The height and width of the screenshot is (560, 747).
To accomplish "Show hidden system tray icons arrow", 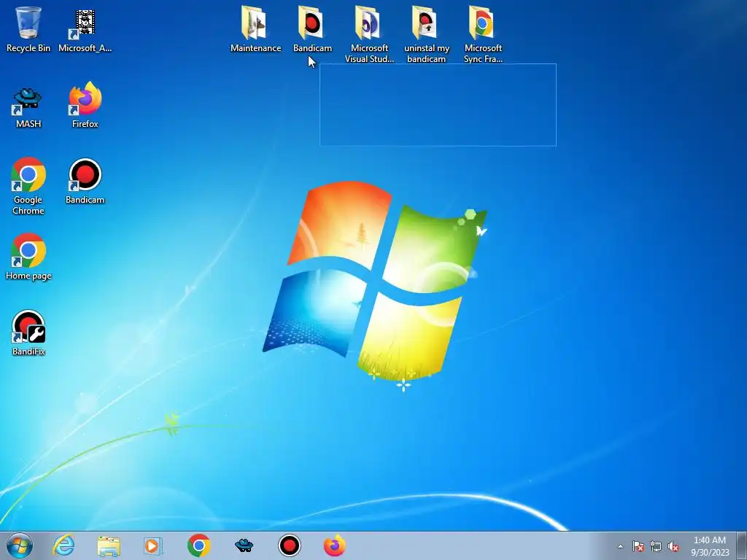I will [620, 546].
